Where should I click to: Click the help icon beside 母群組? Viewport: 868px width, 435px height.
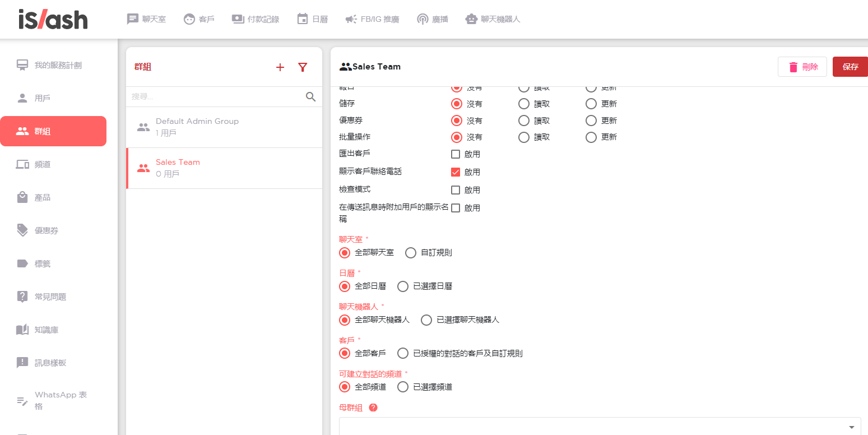(x=373, y=408)
